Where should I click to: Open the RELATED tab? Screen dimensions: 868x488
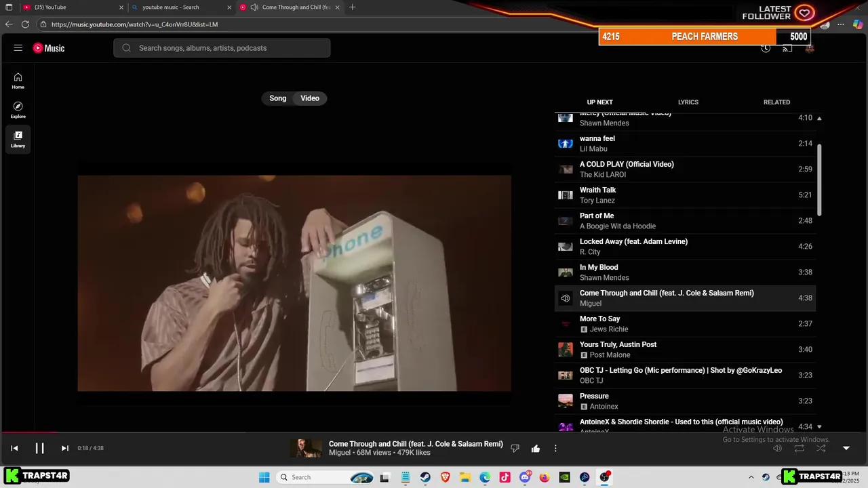pyautogui.click(x=776, y=102)
